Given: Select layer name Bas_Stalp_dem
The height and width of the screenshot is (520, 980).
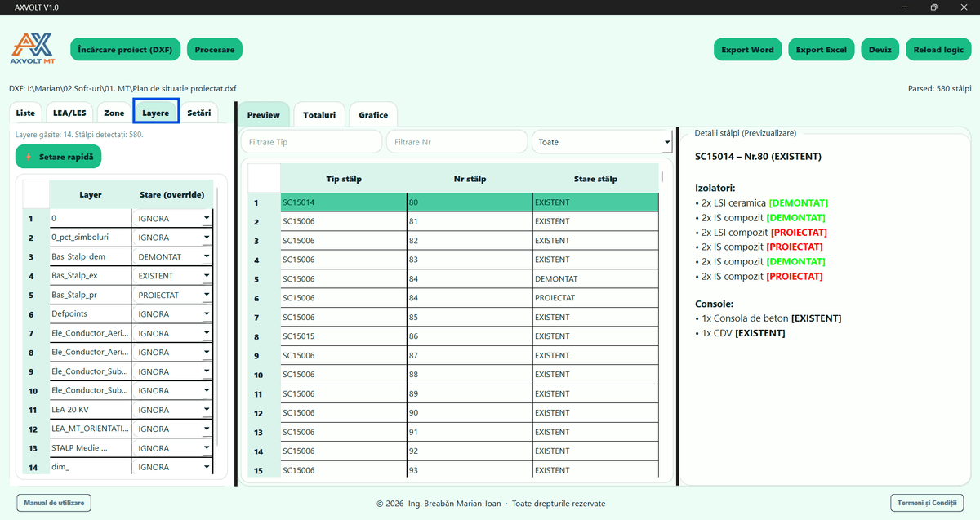Looking at the screenshot, I should pos(91,257).
